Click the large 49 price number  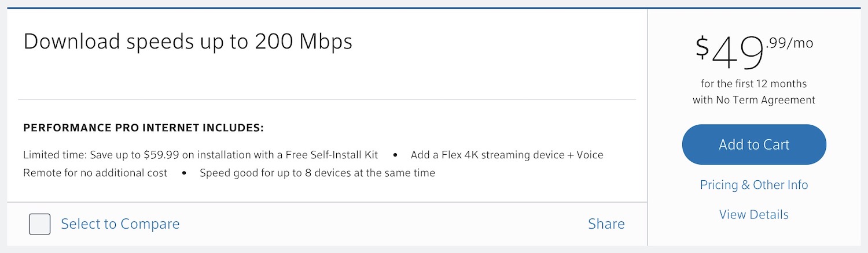click(x=737, y=54)
